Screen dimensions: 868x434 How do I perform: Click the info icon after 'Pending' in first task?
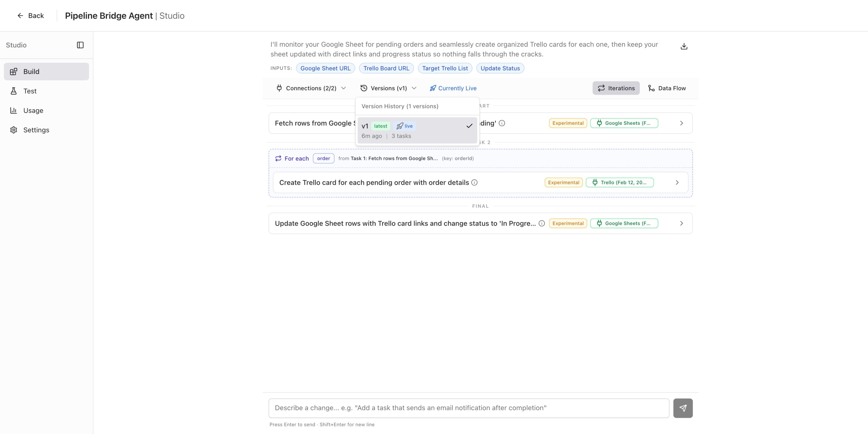[x=502, y=123]
